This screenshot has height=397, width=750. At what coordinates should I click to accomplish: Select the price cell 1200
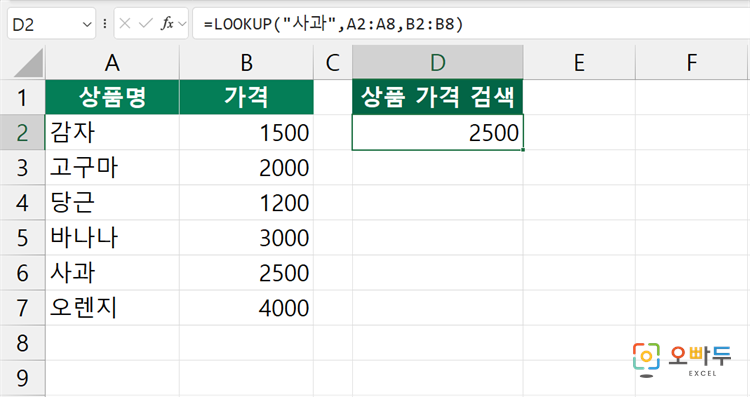click(246, 203)
